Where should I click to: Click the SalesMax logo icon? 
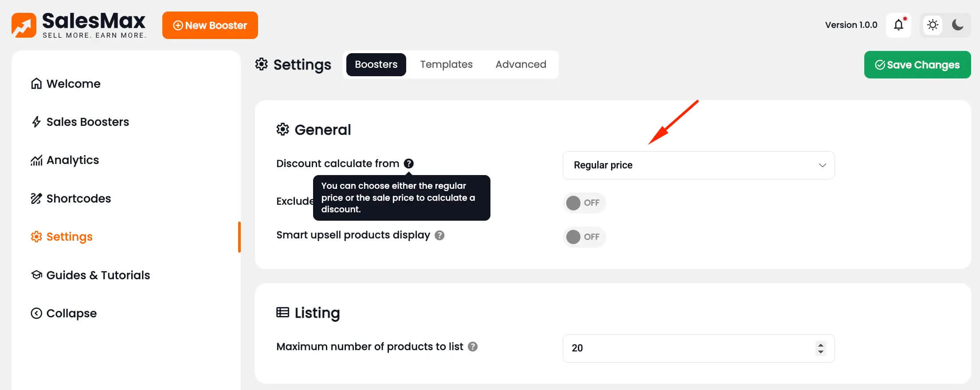tap(24, 25)
